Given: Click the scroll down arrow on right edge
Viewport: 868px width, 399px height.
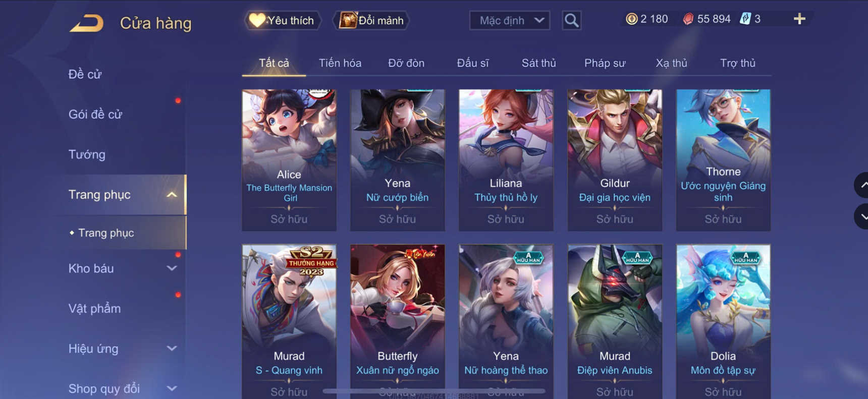Looking at the screenshot, I should [862, 217].
